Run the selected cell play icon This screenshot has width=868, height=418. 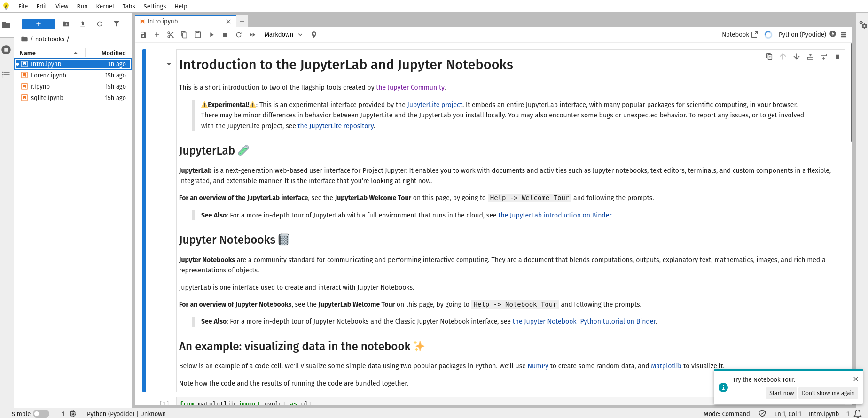[x=211, y=35]
